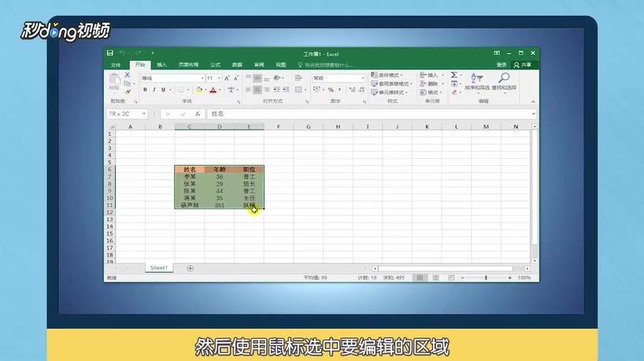The height and width of the screenshot is (361, 644).
Task: Click the orientation (angled text) icon
Action: [x=277, y=78]
